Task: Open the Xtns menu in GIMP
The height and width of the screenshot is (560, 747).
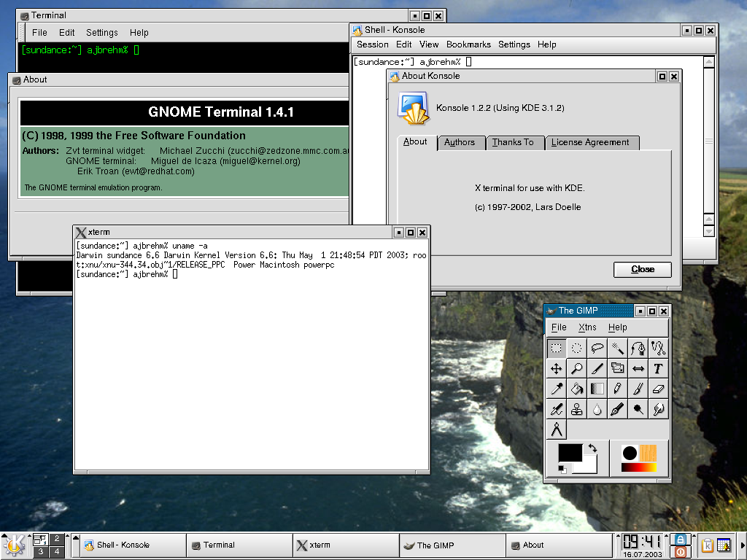Action: pyautogui.click(x=587, y=327)
